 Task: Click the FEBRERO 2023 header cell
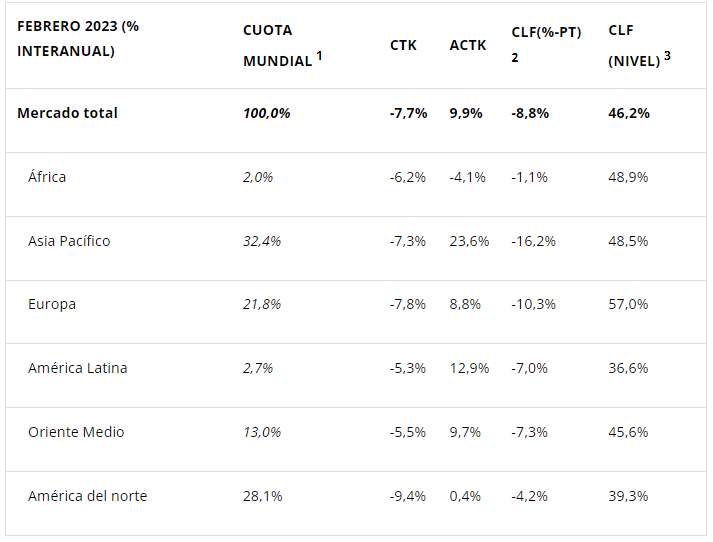[x=78, y=38]
